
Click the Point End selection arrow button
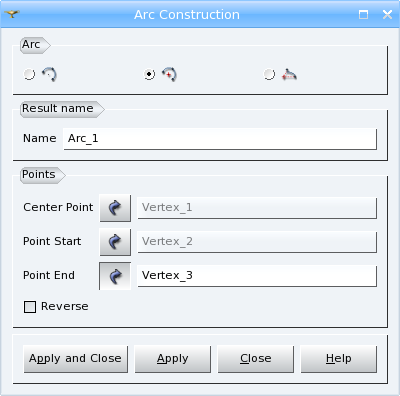coord(115,276)
